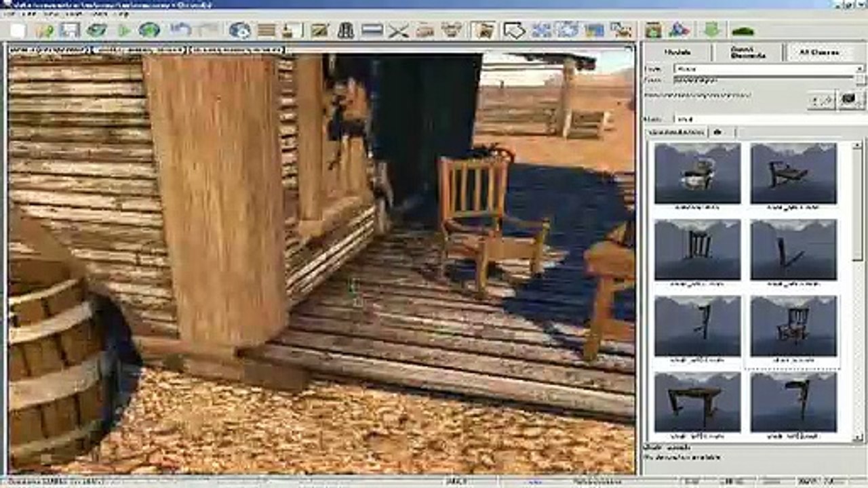
Task: Click the second blue dotted-square toolbar icon
Action: 568,30
